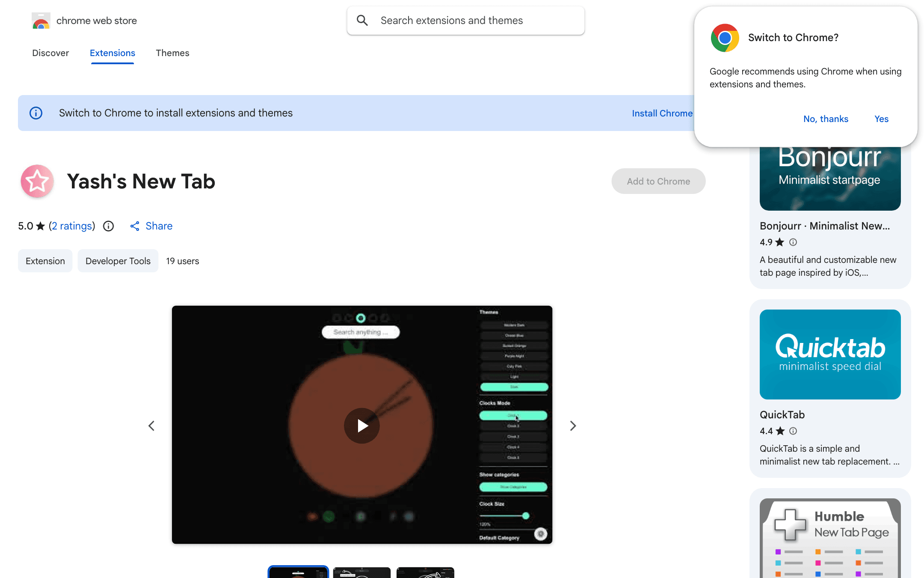Select the first screenshot thumbnail
This screenshot has width=924, height=578.
pos(298,572)
